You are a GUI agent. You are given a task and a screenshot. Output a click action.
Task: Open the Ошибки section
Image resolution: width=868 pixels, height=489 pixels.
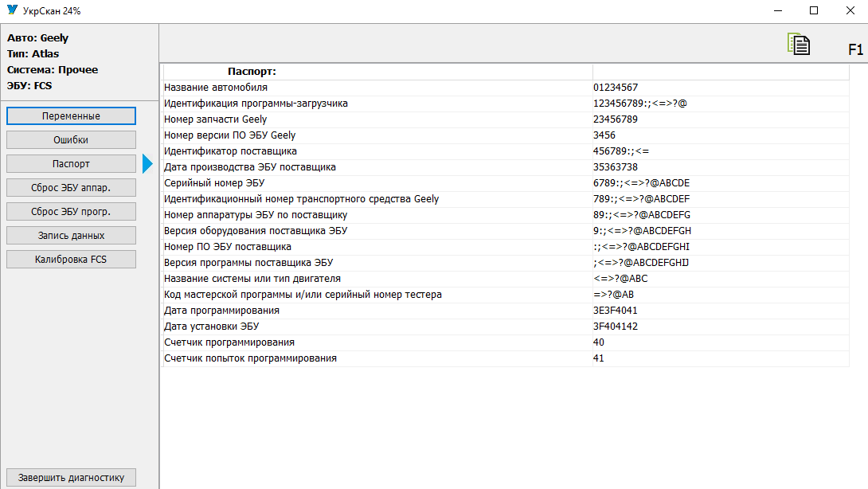click(71, 139)
